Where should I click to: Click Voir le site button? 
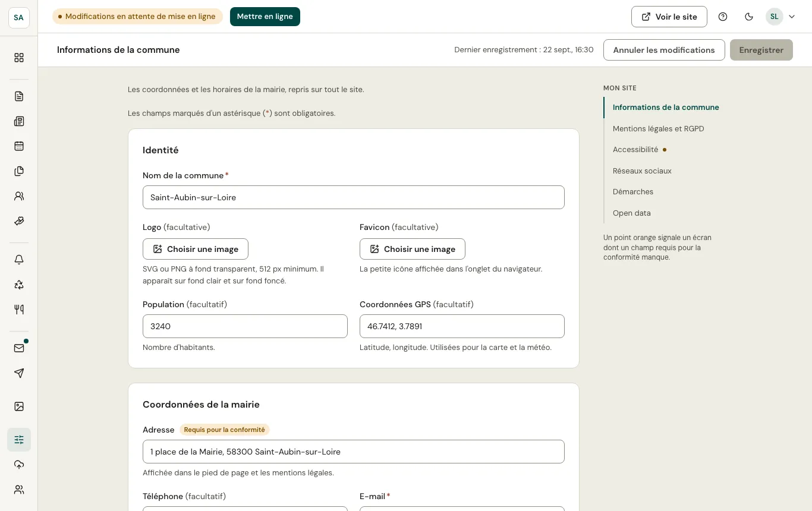point(669,17)
